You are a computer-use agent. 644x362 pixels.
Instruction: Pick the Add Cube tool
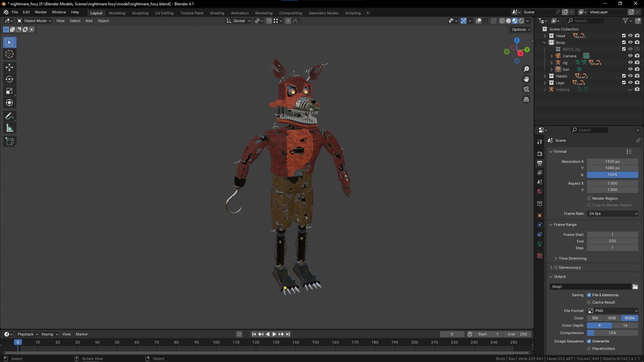point(9,141)
